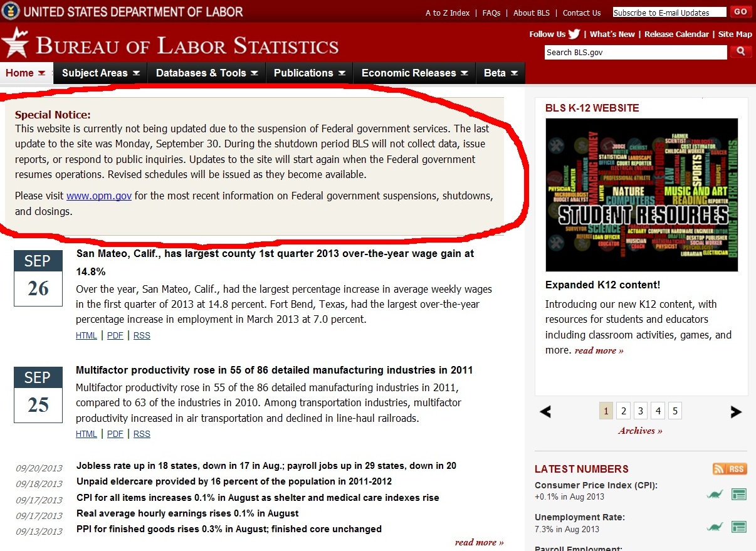Open the Latest Numbers RSS feed icon
This screenshot has width=756, height=551.
pyautogui.click(x=730, y=469)
